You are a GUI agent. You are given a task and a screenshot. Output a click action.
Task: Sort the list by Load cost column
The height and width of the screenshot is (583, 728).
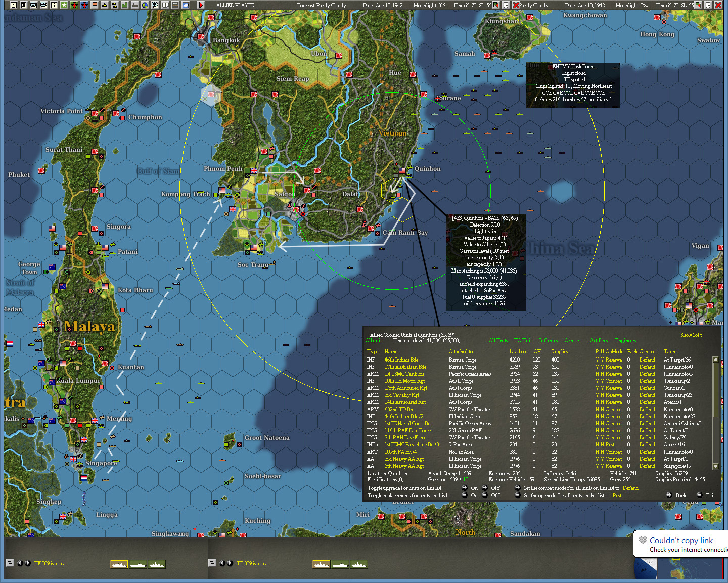pos(519,352)
